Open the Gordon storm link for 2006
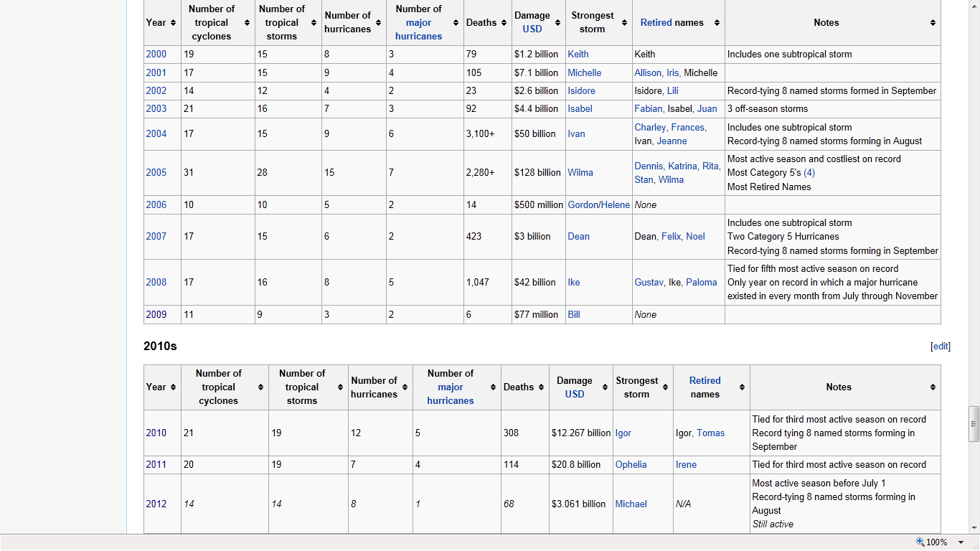Screen dimensions: 980x551 pos(583,205)
